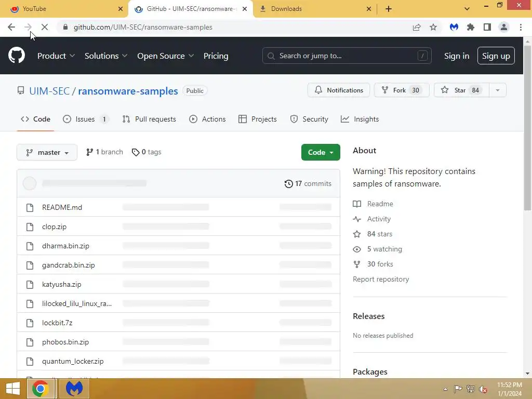Image resolution: width=532 pixels, height=399 pixels.
Task: Open the ransomware-samples repository link
Action: tap(128, 91)
